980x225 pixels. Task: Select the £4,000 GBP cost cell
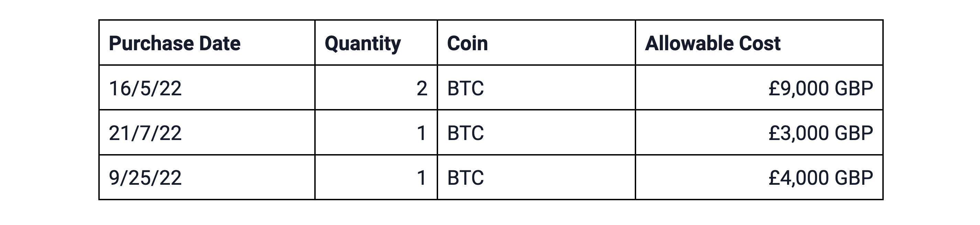(x=820, y=178)
